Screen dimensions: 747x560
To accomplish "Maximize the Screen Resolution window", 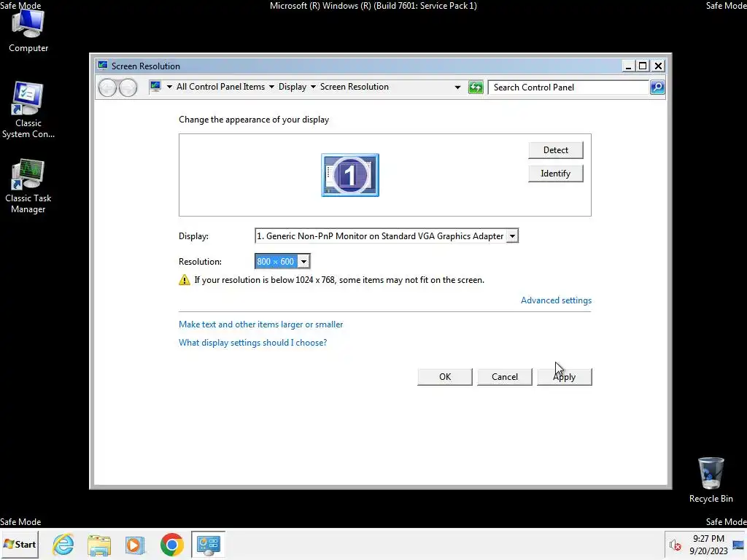I will (x=643, y=66).
